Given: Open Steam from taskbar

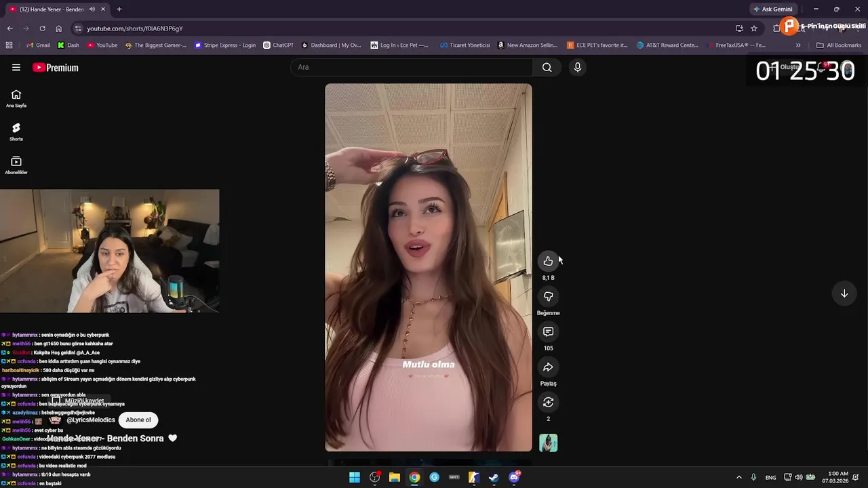Looking at the screenshot, I should click(494, 477).
